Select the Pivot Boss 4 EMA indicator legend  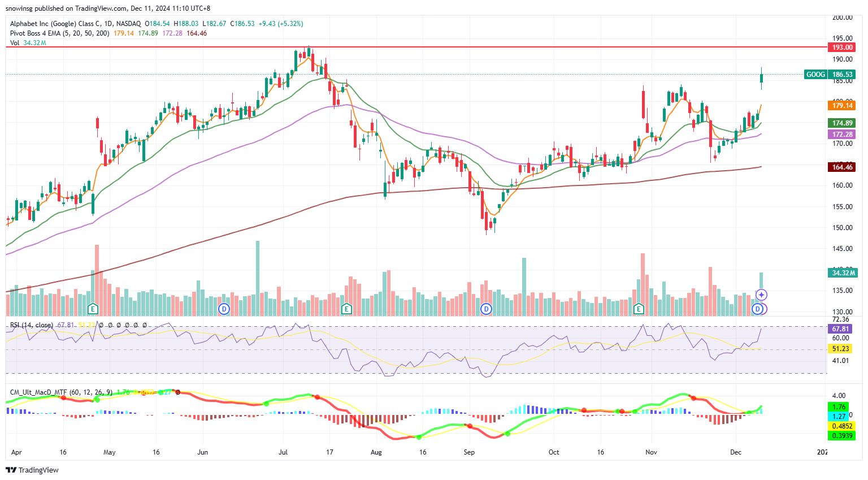click(x=60, y=33)
